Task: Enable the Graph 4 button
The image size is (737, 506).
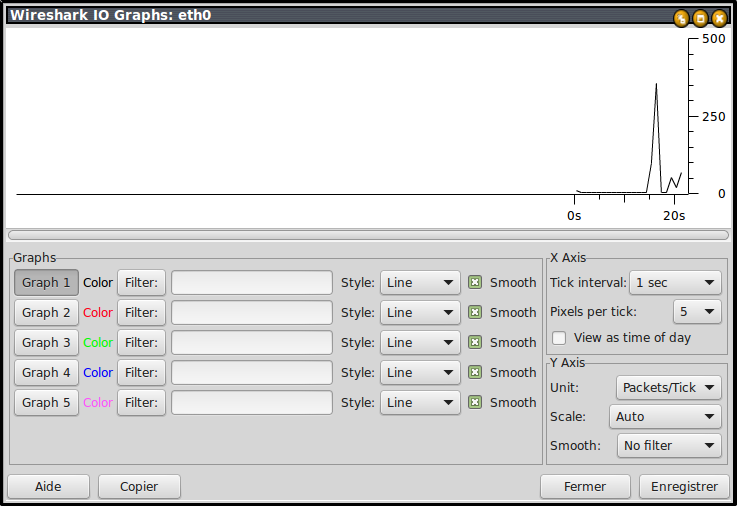Action: [46, 373]
